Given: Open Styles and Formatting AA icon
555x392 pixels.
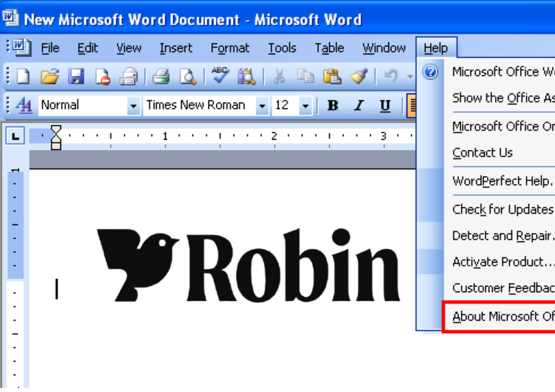Looking at the screenshot, I should (24, 105).
